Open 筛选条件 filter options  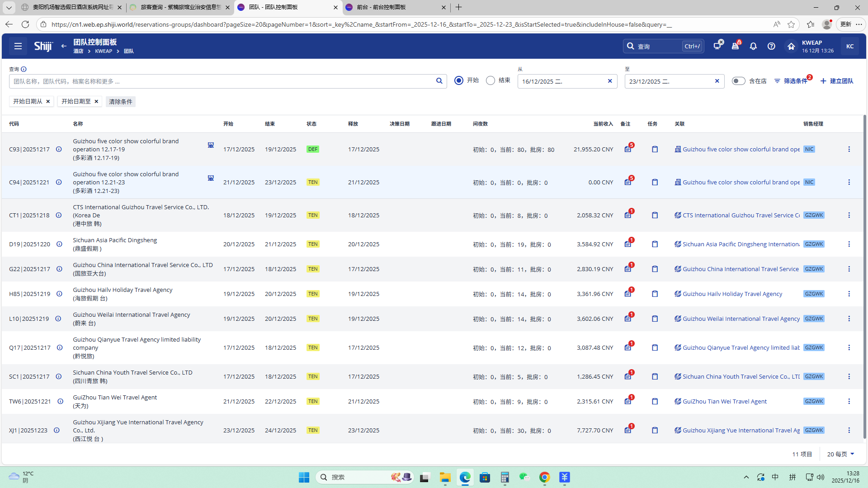point(791,81)
